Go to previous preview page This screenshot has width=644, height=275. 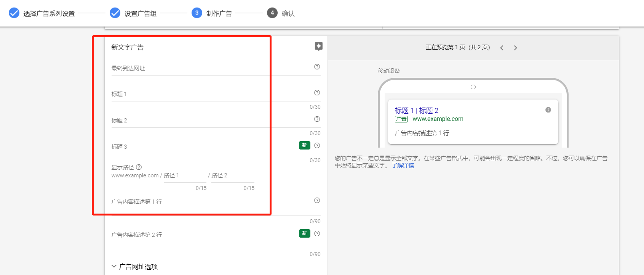(x=502, y=48)
